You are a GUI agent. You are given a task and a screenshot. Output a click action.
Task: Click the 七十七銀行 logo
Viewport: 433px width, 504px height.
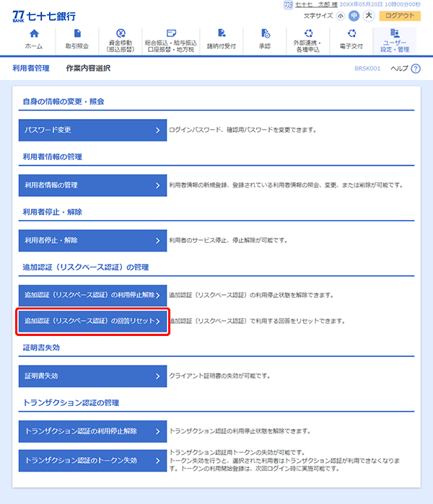(x=43, y=15)
